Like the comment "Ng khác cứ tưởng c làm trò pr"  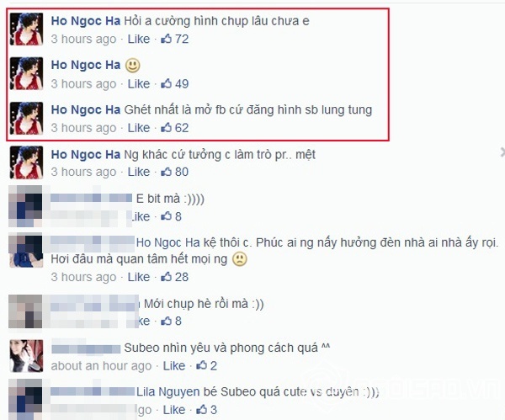coord(139,172)
